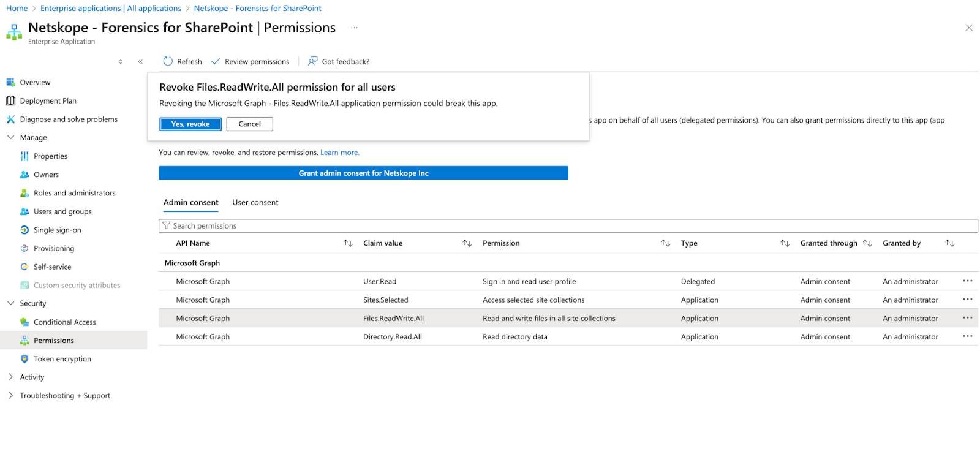Click 'Read directory data' permission text

point(515,336)
